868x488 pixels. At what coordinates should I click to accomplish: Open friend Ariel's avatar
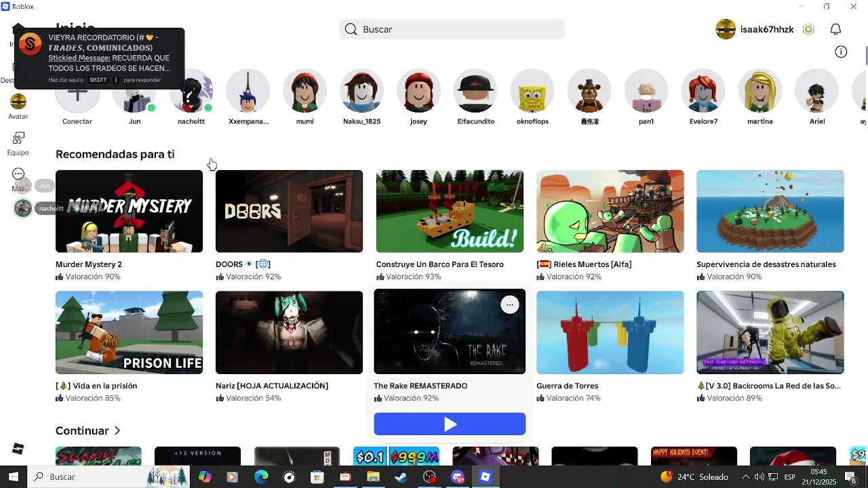click(x=817, y=91)
